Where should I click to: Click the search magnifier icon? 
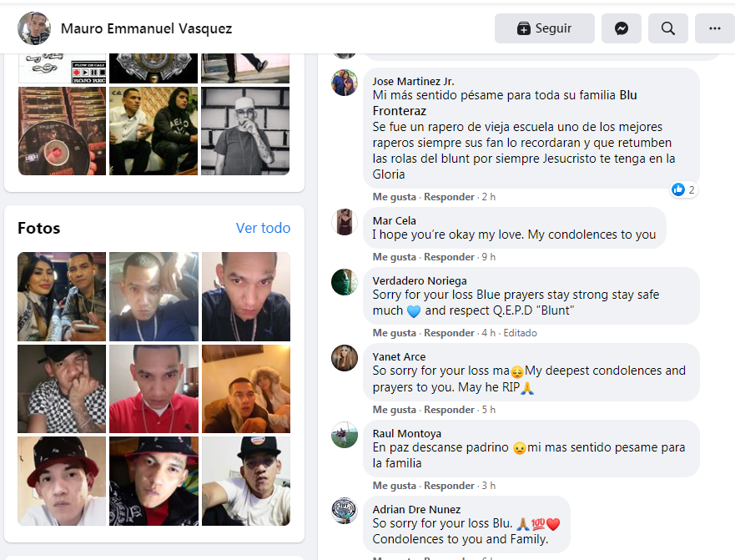pos(668,28)
